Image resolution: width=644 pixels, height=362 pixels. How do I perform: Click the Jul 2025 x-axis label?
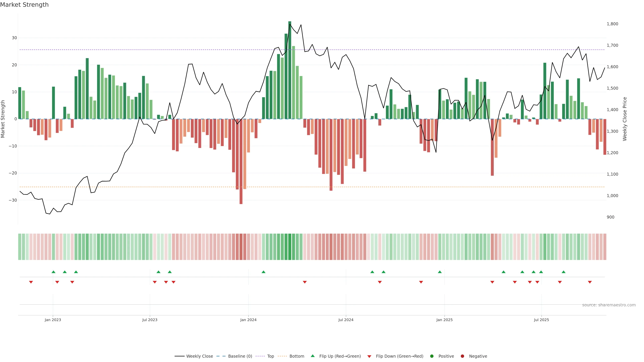pos(541,320)
